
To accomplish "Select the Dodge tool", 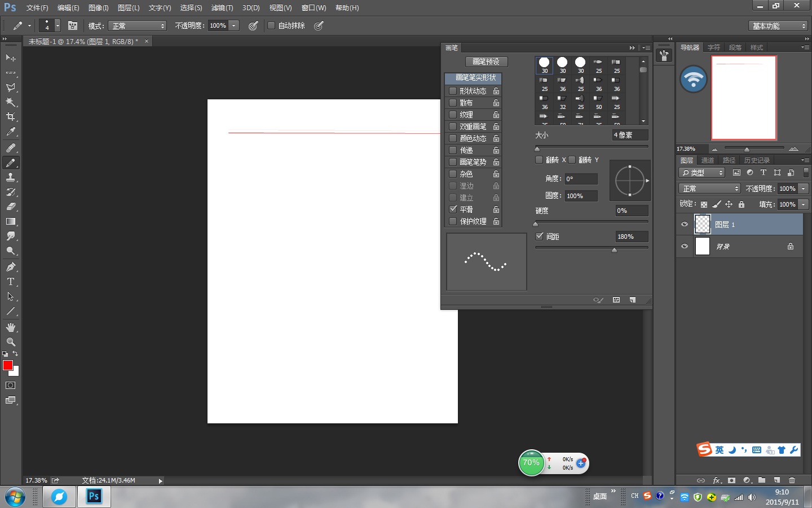I will [11, 251].
